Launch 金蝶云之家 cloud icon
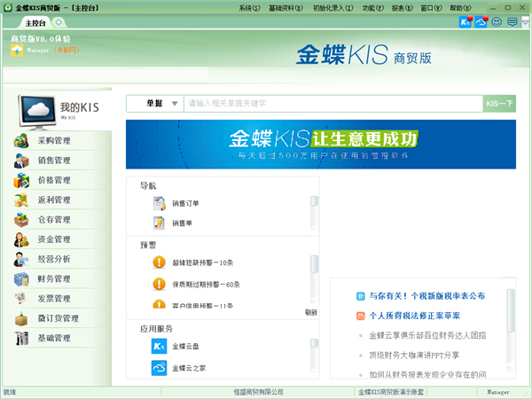Viewport: 532px width, 399px height. click(x=159, y=368)
